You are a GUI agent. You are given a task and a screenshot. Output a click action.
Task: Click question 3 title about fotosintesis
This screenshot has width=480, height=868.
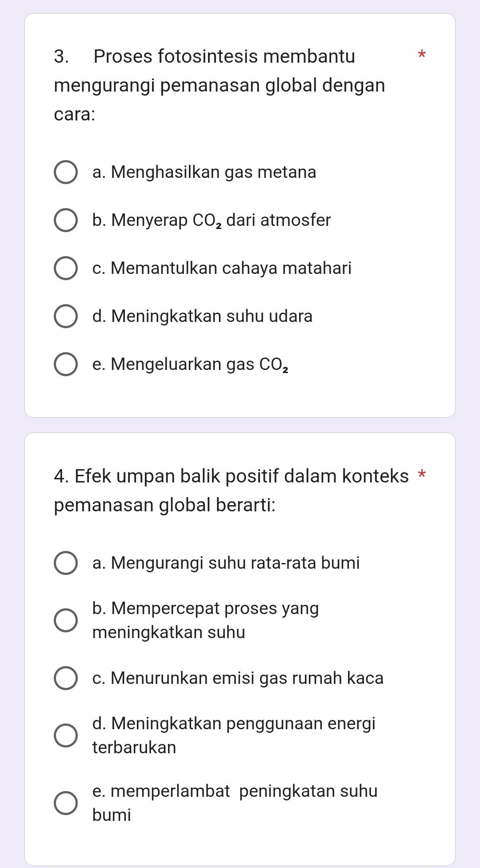[x=220, y=85]
